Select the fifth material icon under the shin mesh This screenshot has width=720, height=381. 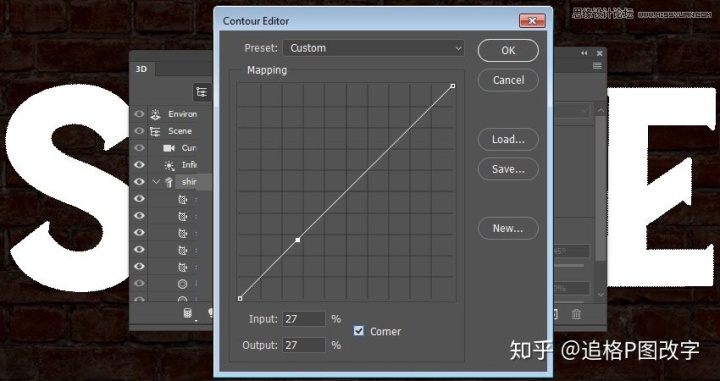point(183,267)
